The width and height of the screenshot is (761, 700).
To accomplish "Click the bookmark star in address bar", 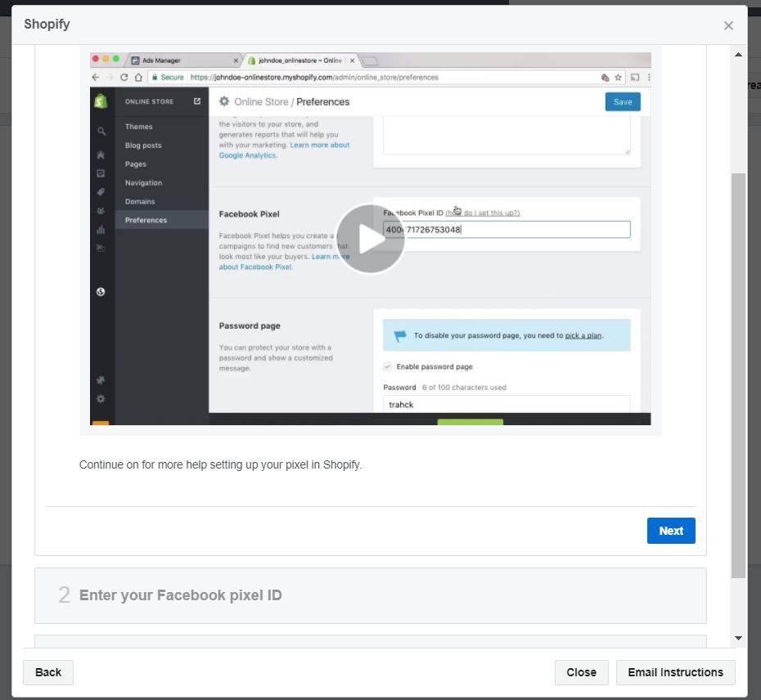I will click(619, 78).
